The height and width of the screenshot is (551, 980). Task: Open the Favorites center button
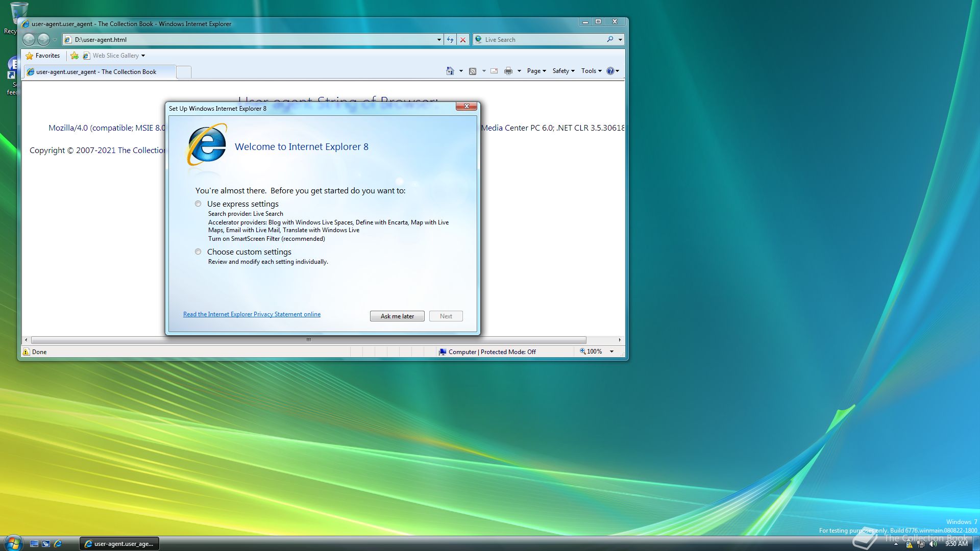pos(43,56)
